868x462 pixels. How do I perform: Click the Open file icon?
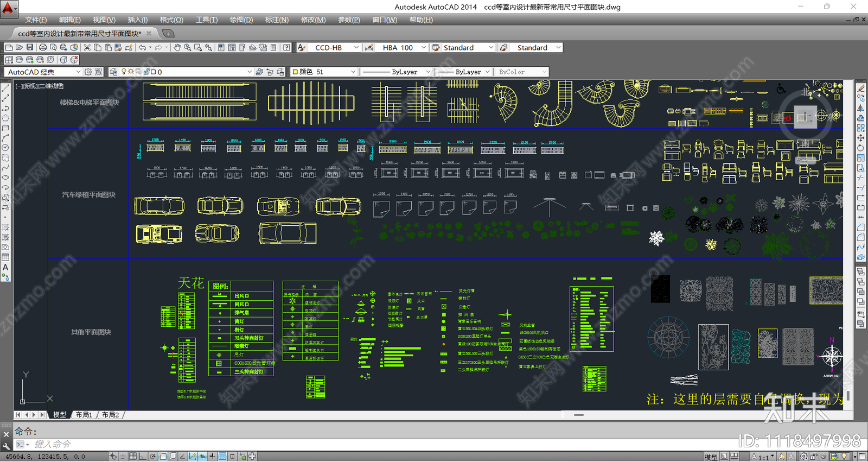coord(19,48)
